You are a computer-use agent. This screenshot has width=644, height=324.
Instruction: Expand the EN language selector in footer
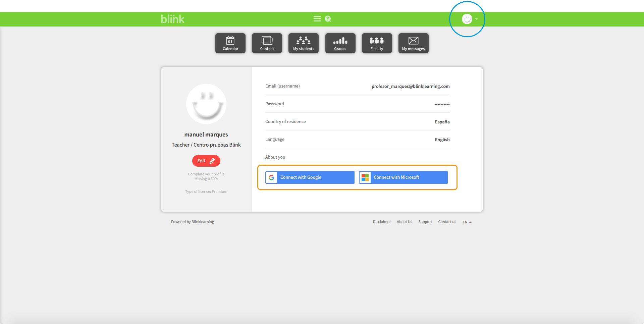click(467, 222)
